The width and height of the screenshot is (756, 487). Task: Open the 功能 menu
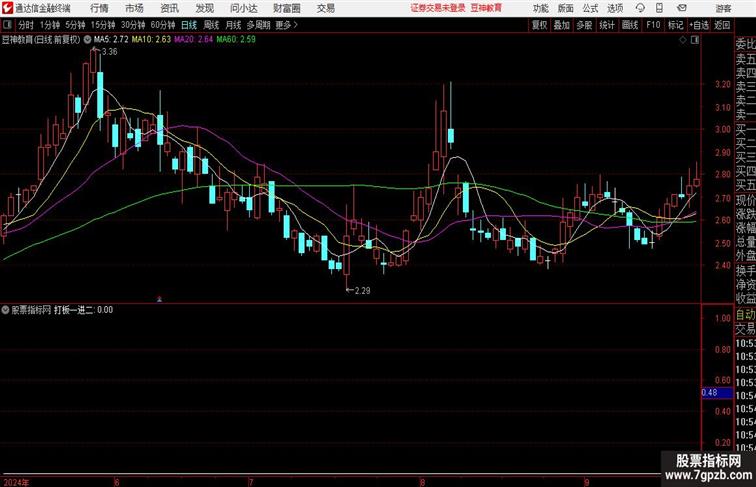coord(540,8)
